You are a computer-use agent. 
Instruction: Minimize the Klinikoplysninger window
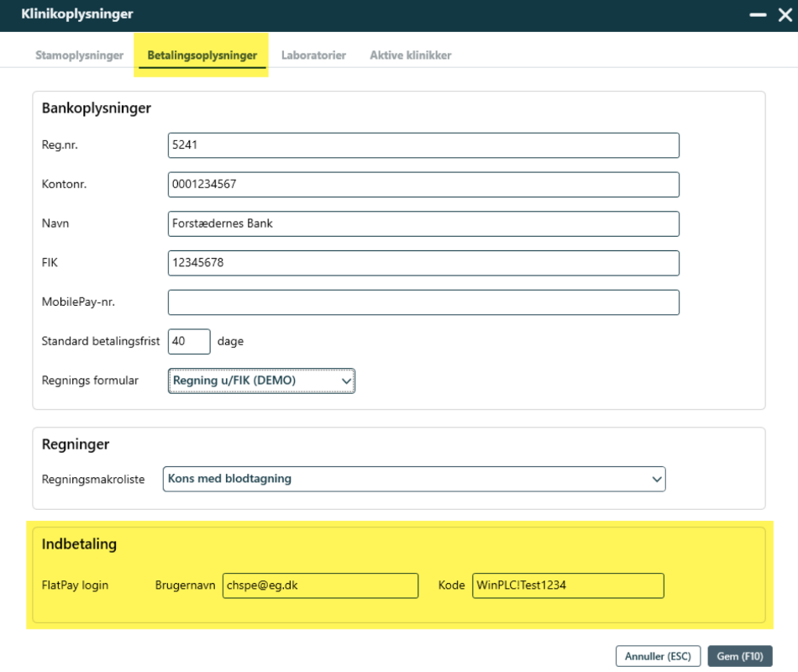coord(758,15)
